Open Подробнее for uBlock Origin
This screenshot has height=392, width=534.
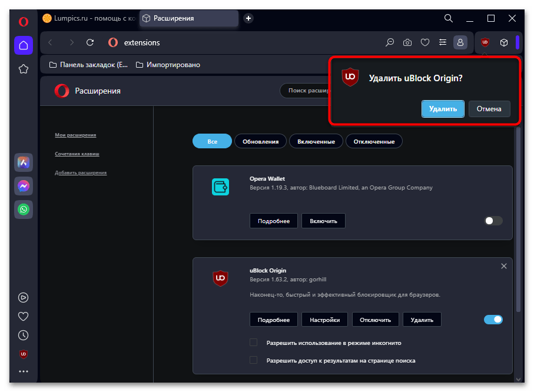coord(274,320)
